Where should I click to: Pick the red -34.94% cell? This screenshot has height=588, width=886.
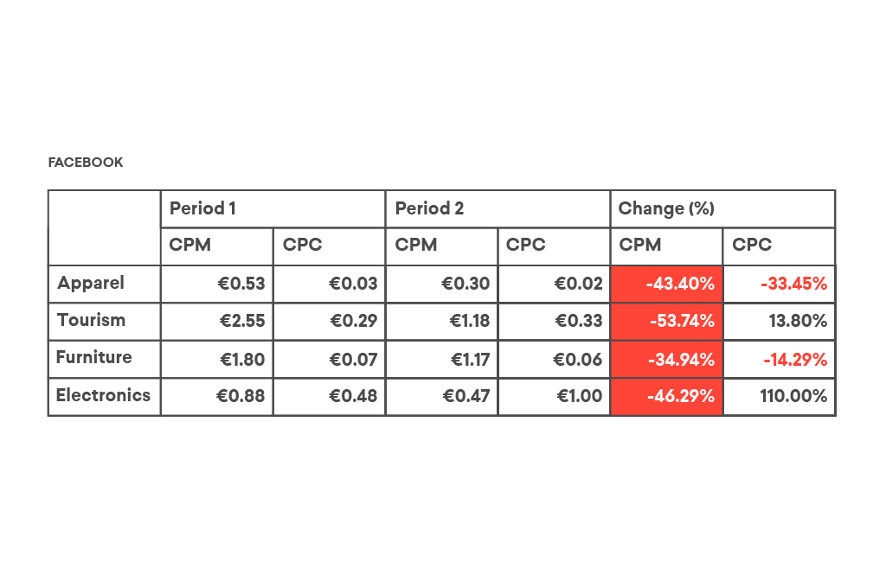[666, 359]
